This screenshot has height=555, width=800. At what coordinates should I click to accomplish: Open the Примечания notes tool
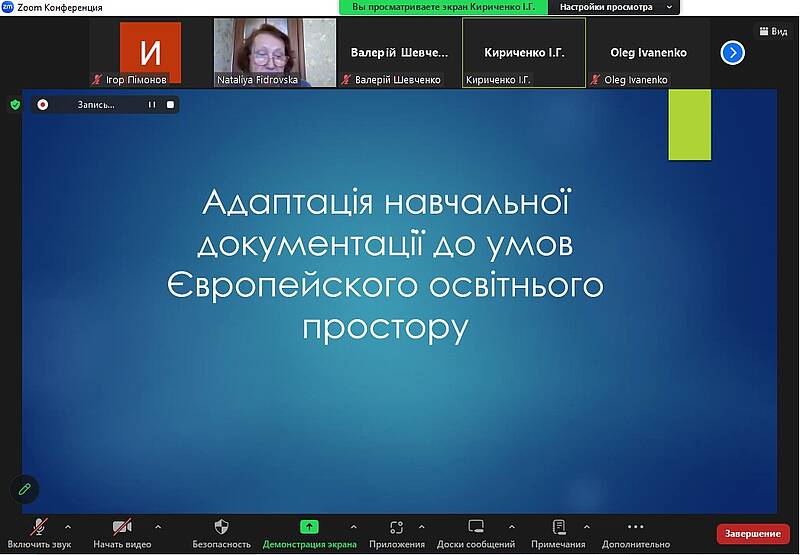point(558,534)
